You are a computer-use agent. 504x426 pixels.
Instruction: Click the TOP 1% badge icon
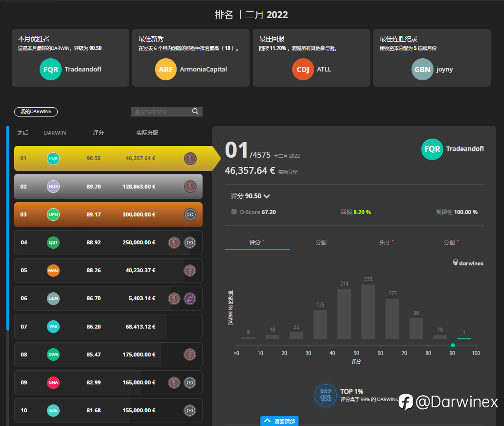[x=325, y=396]
